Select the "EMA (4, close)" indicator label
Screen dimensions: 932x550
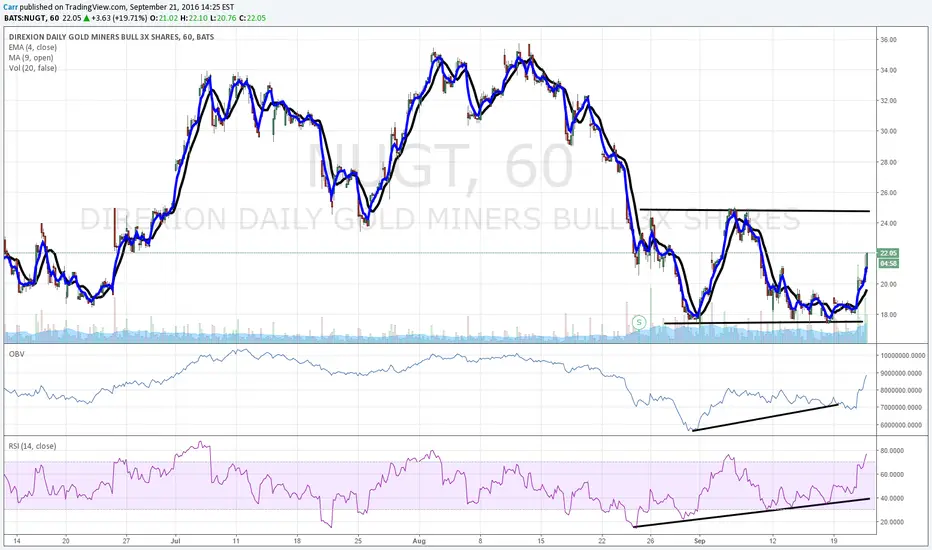point(33,48)
